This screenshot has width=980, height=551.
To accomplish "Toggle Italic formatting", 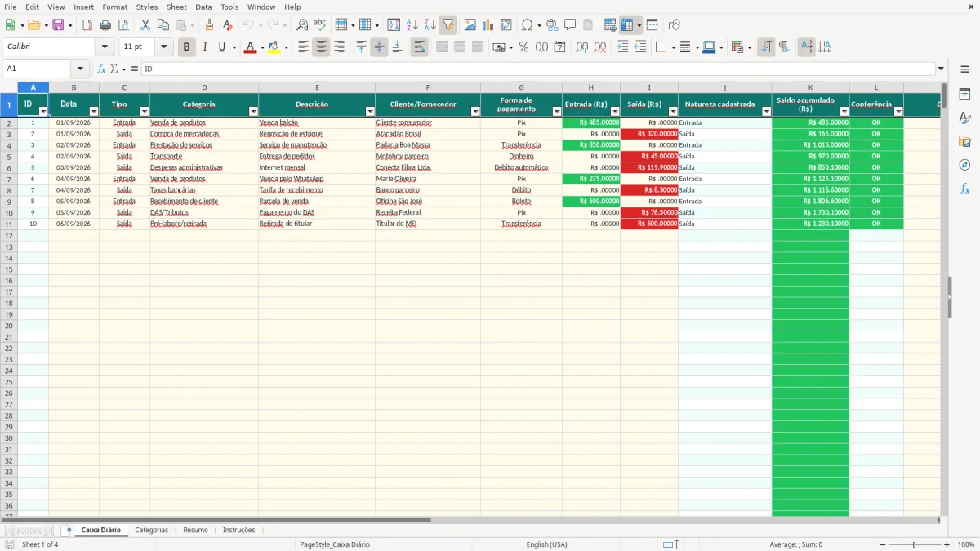I will 204,47.
